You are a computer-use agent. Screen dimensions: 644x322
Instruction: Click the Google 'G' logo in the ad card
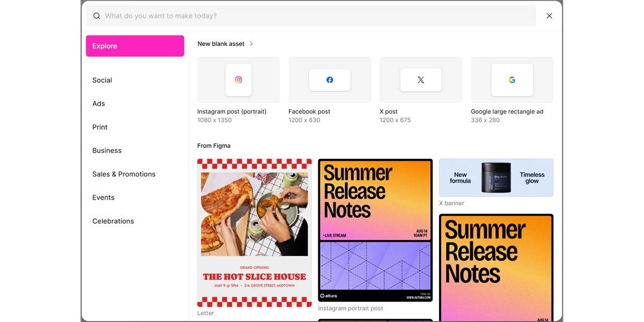512,80
